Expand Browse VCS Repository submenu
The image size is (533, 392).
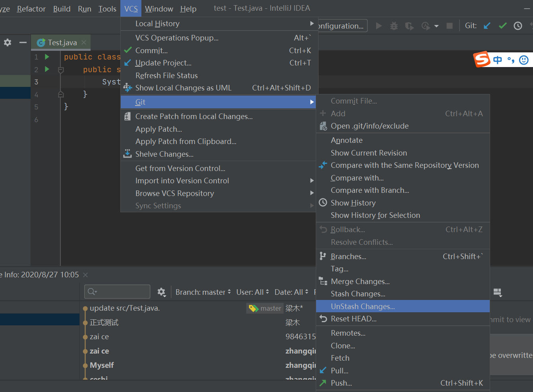[x=218, y=193]
